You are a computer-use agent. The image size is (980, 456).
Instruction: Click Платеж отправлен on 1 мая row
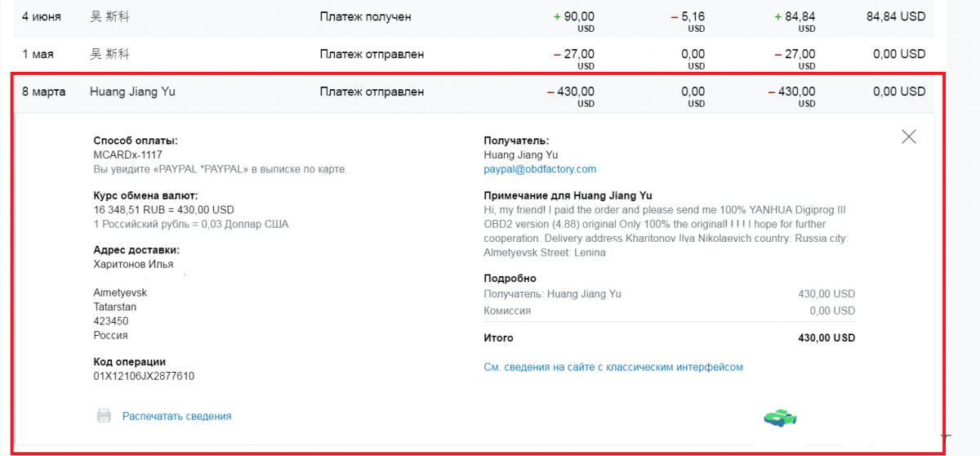click(372, 54)
